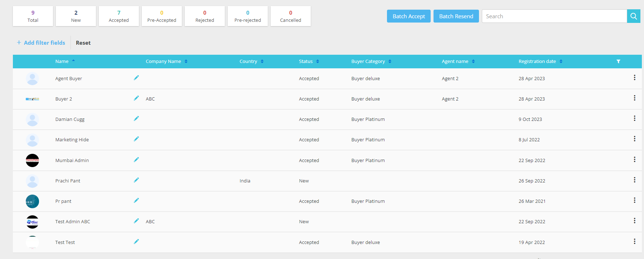Click edit pencil for Agent Buyer
This screenshot has width=644, height=259.
point(136,78)
